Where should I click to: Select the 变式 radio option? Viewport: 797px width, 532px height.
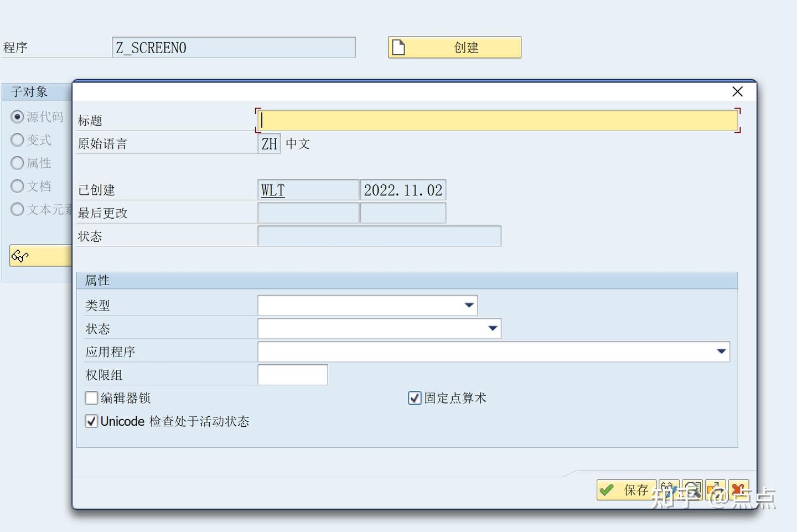[x=17, y=140]
